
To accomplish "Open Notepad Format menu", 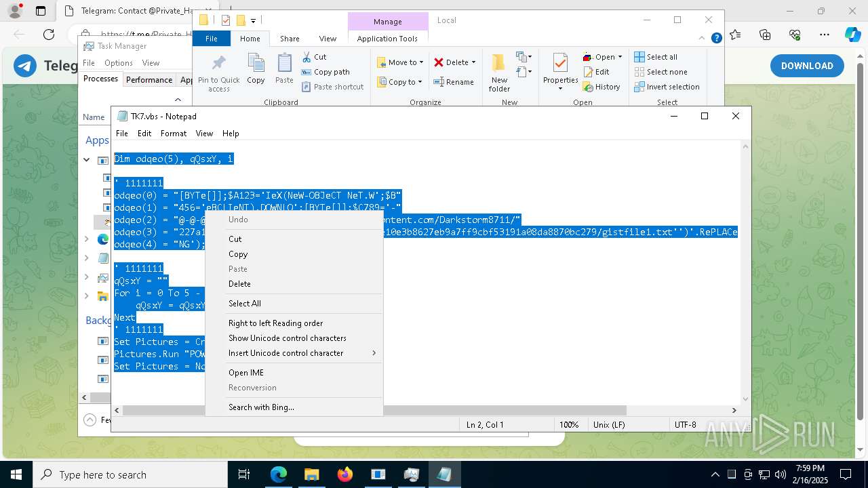I will click(174, 134).
